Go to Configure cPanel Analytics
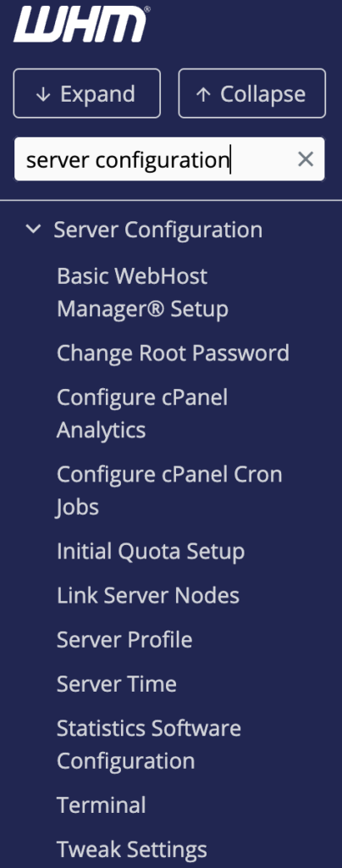 [142, 414]
